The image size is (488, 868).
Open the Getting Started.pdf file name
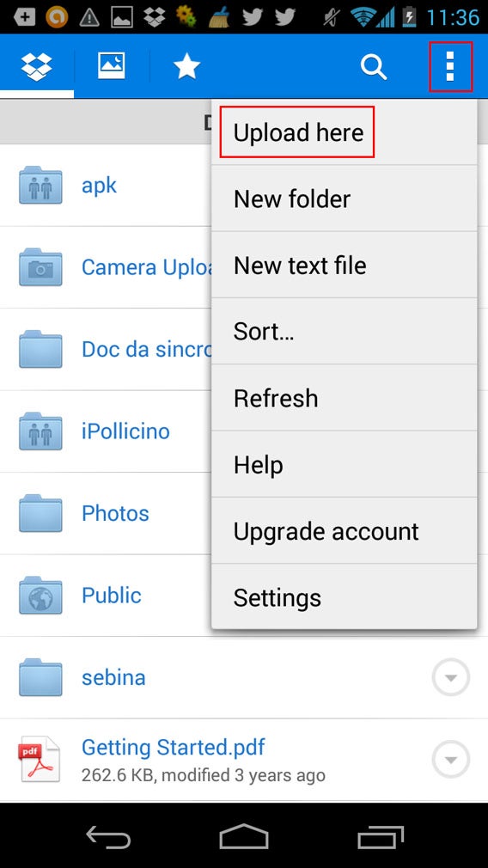[174, 748]
